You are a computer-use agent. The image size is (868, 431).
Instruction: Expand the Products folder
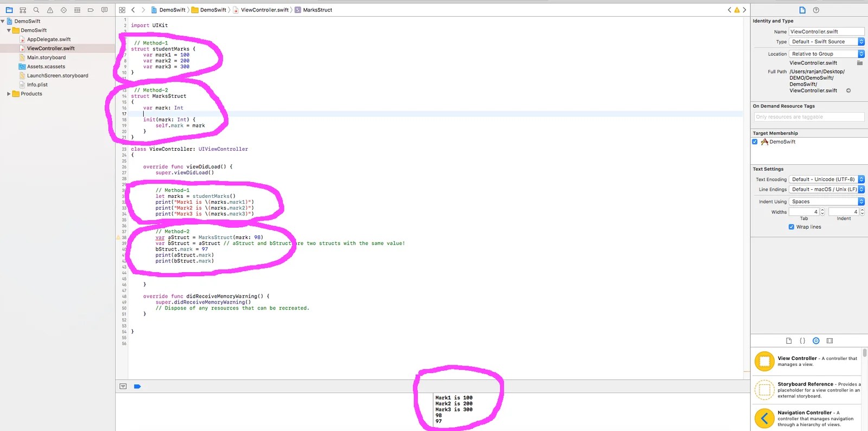pyautogui.click(x=9, y=94)
